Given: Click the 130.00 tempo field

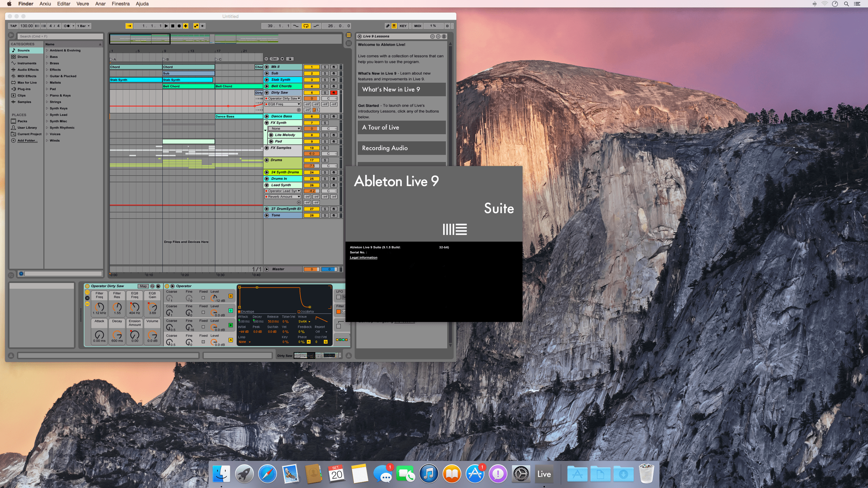Looking at the screenshot, I should (26, 26).
